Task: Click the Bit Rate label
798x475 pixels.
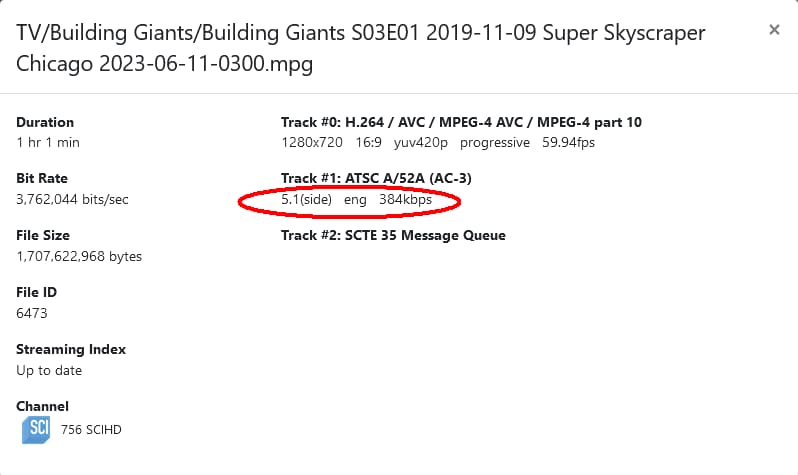Action: 41,179
